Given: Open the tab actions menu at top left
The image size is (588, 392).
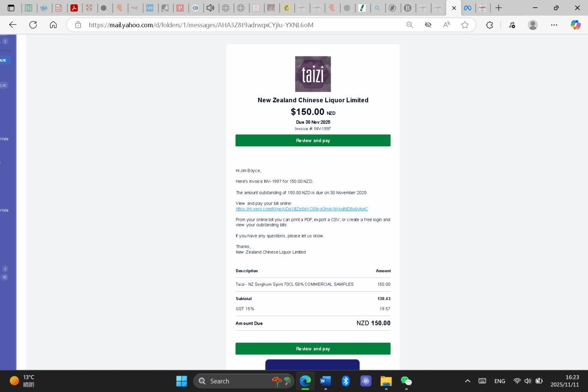Looking at the screenshot, I should point(11,8).
